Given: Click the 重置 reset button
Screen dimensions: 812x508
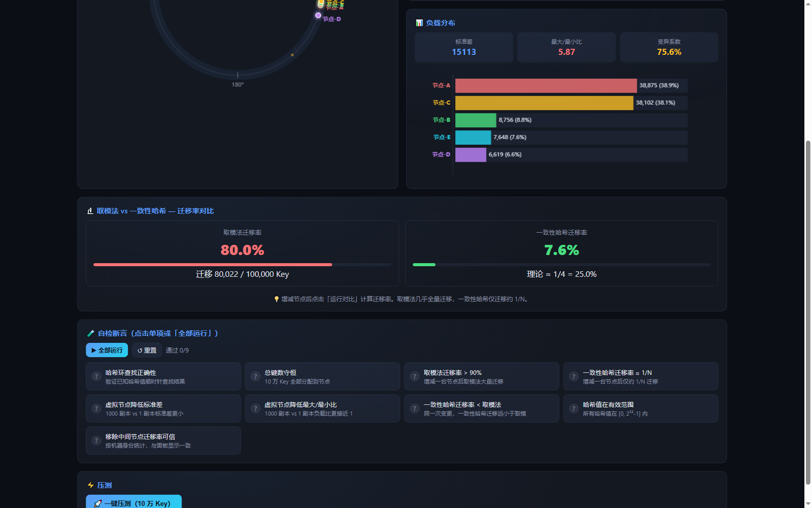Looking at the screenshot, I should 147,350.
